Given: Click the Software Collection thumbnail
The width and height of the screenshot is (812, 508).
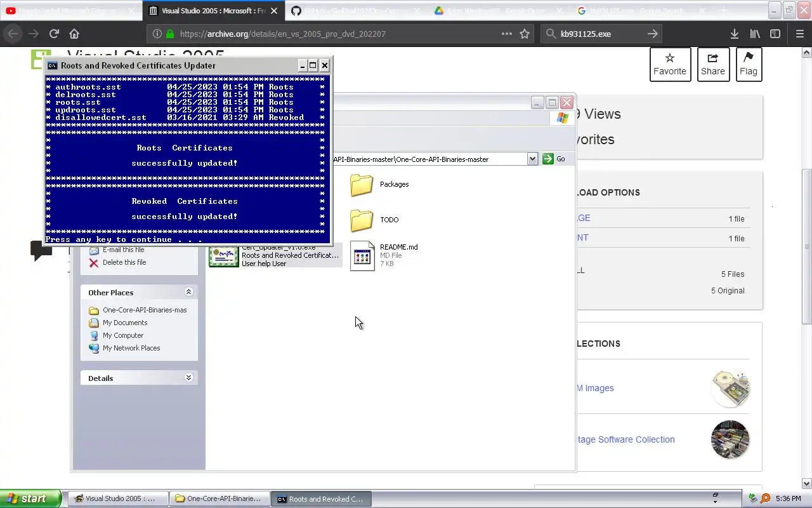Looking at the screenshot, I should (x=731, y=439).
